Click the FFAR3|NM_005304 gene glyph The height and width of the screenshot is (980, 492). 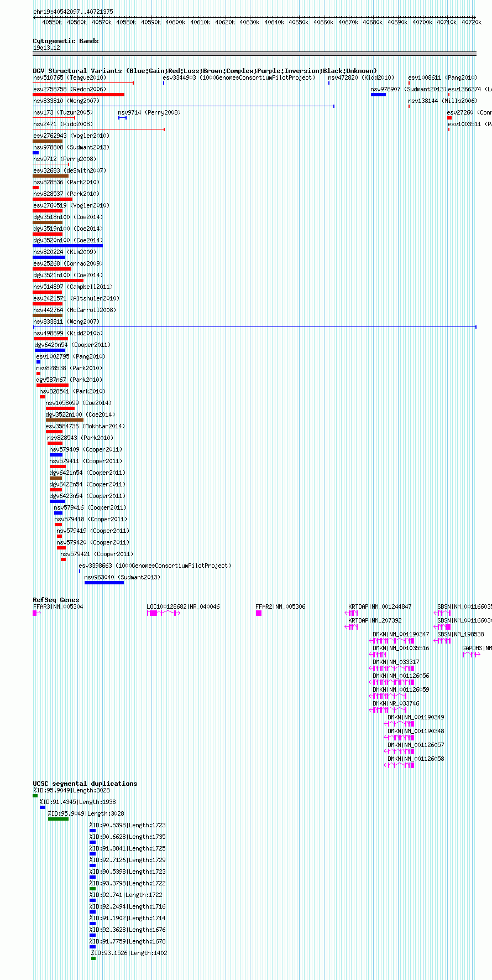(37, 613)
